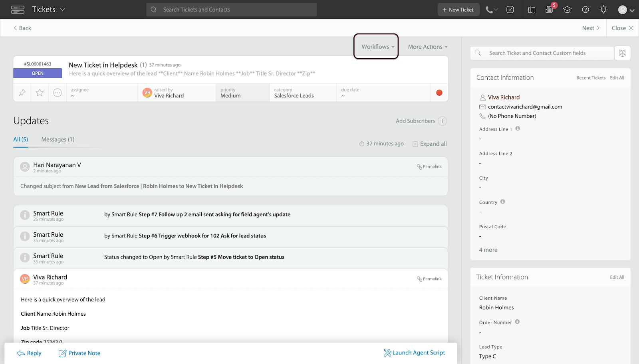Click the red status color dot
639x364 pixels.
439,93
